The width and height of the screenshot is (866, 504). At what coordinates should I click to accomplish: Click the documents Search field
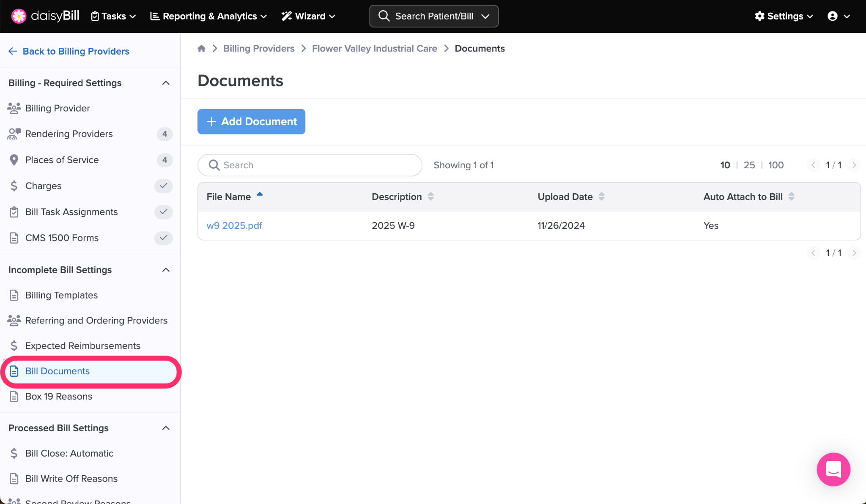[x=310, y=165]
